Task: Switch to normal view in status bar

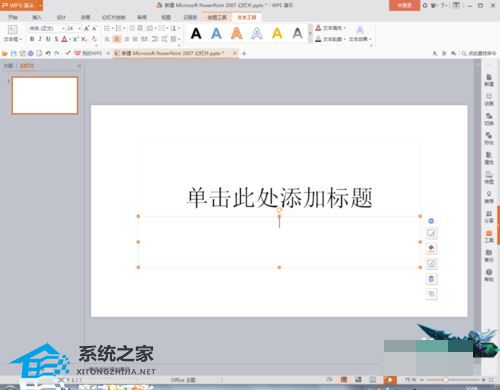Action: pos(344,380)
